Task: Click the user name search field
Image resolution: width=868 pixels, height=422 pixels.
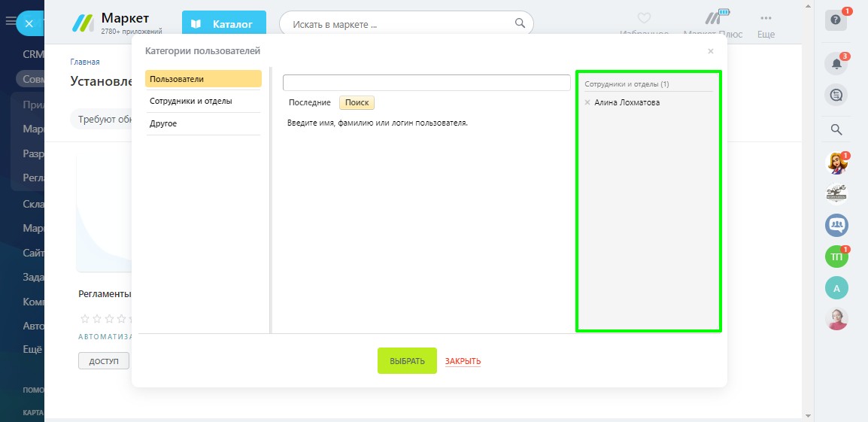Action: click(x=426, y=83)
